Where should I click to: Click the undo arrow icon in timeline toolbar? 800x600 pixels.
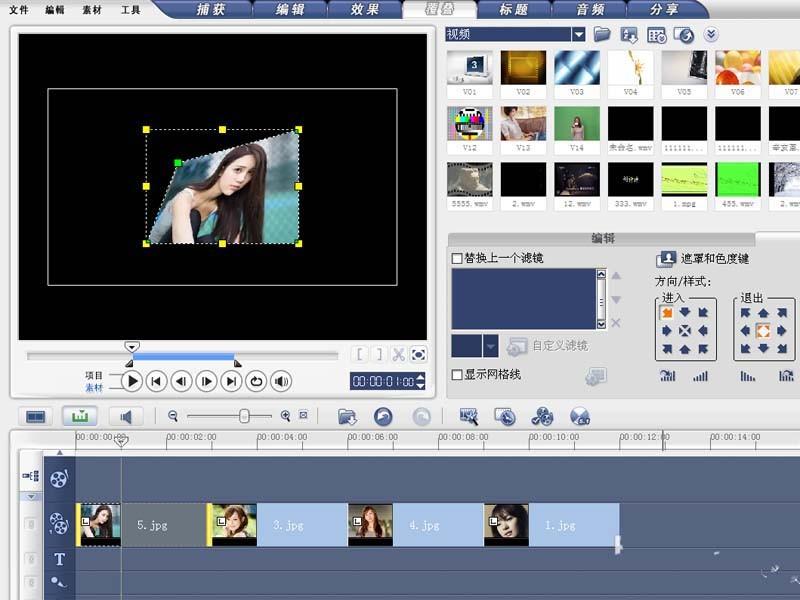pyautogui.click(x=382, y=416)
